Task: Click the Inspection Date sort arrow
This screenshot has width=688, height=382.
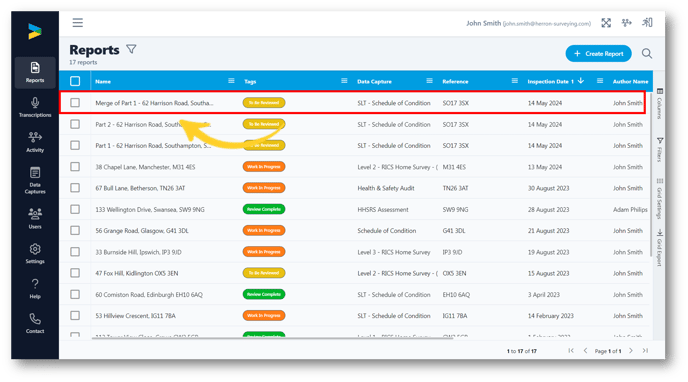Action: 581,81
